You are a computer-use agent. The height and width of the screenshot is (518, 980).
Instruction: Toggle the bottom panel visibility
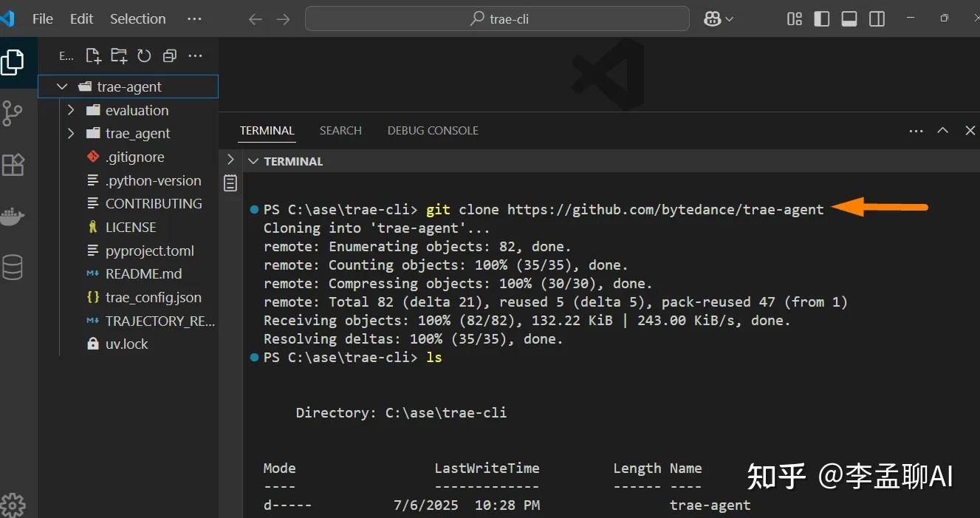(x=849, y=19)
